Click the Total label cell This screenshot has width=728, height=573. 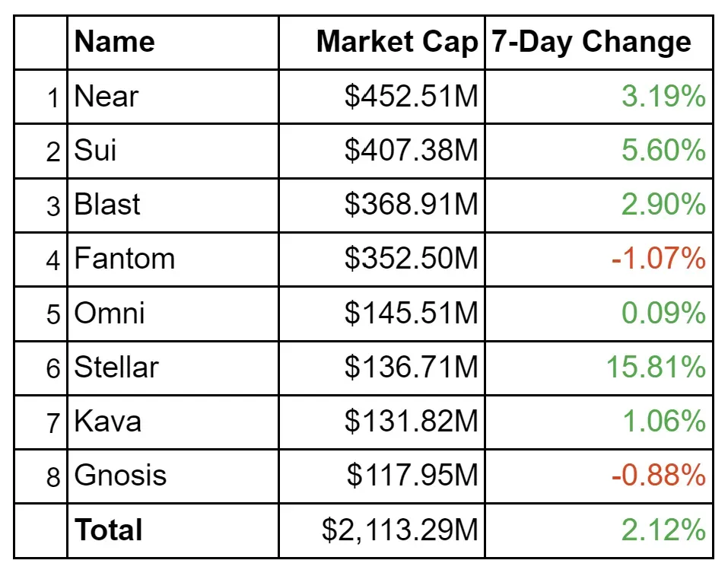coord(108,530)
